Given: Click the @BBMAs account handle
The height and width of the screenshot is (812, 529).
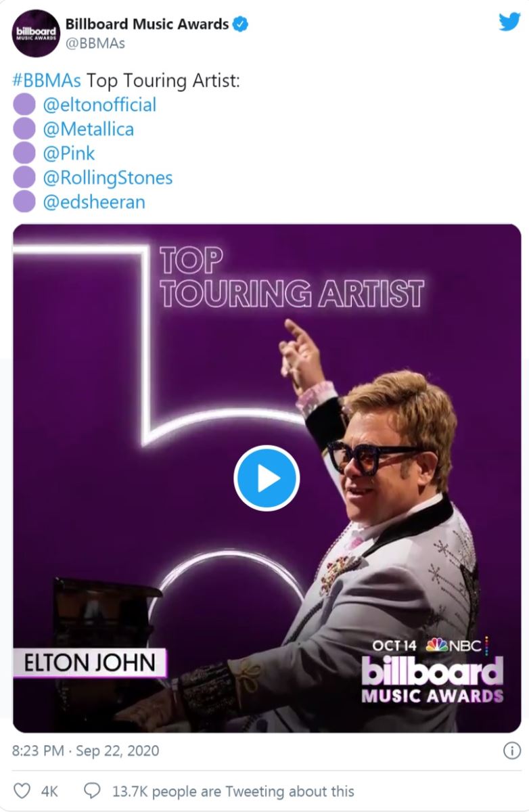Looking at the screenshot, I should pos(95,43).
